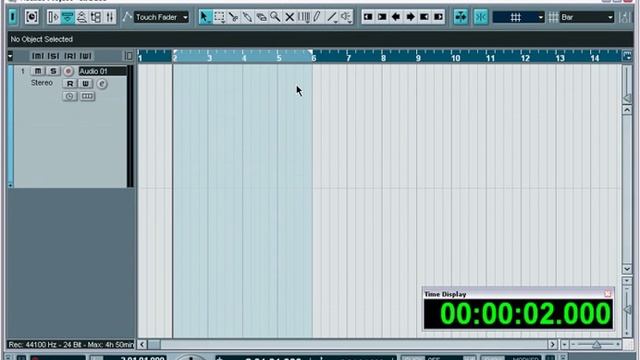640x360 pixels.
Task: Select the Play speaker tool
Action: click(x=346, y=17)
